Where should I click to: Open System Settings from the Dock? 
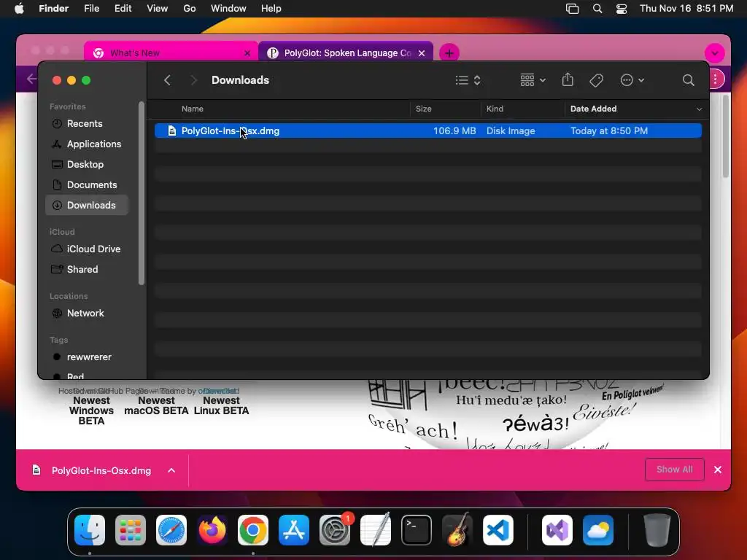[x=334, y=530]
